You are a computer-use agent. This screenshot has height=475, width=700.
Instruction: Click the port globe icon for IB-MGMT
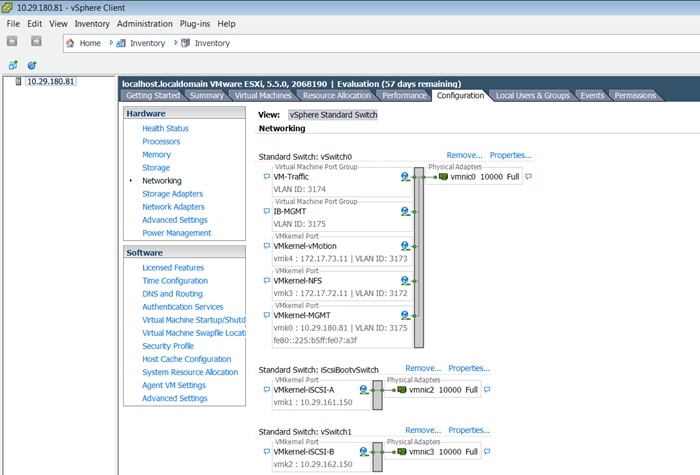[405, 211]
